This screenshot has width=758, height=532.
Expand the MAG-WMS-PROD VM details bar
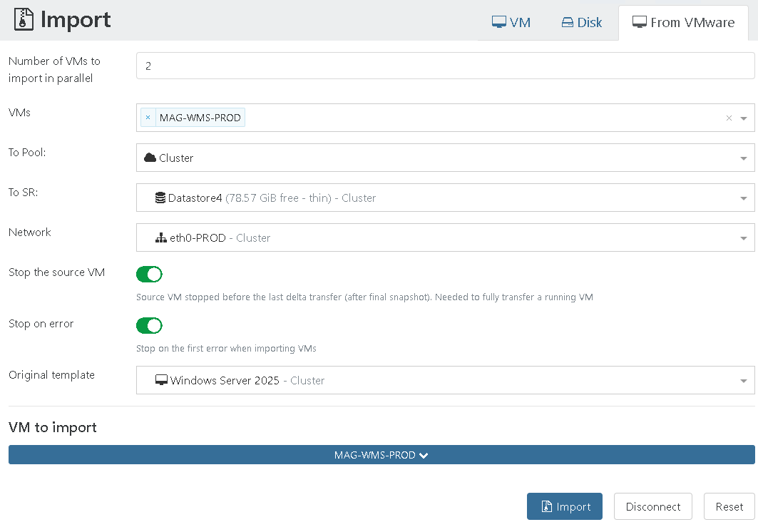381,455
